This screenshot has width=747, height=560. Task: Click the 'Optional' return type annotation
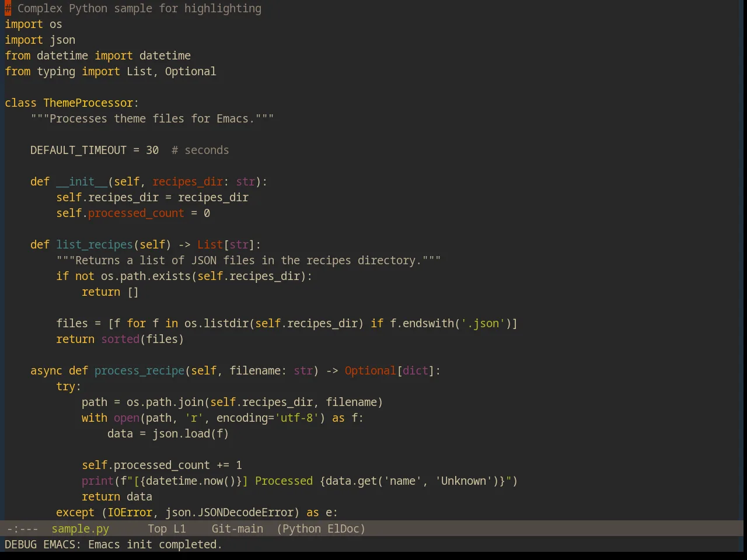coord(370,370)
